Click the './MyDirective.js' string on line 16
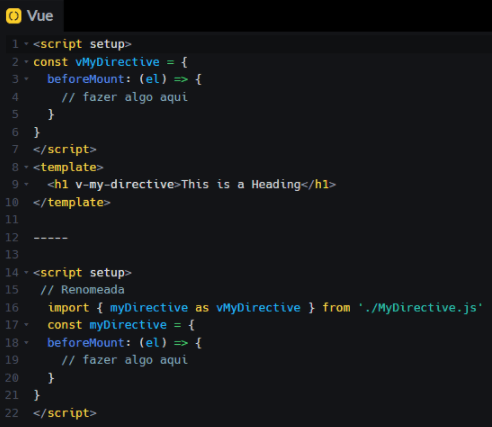Image resolution: width=492 pixels, height=427 pixels. coord(421,308)
